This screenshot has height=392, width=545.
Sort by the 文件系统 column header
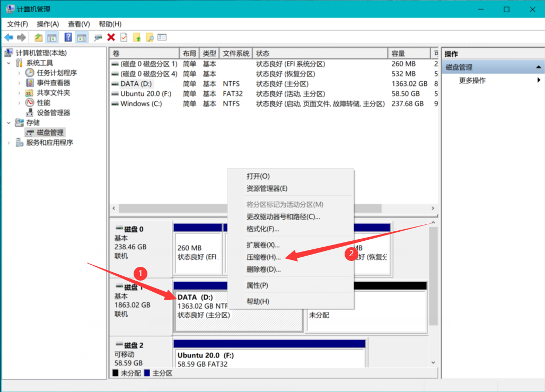(236, 53)
